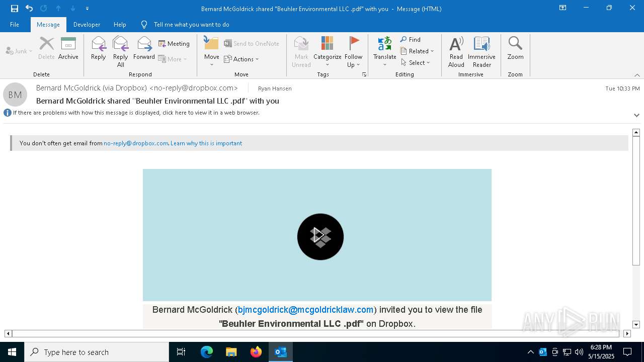
Task: Archive this message
Action: coord(68,48)
